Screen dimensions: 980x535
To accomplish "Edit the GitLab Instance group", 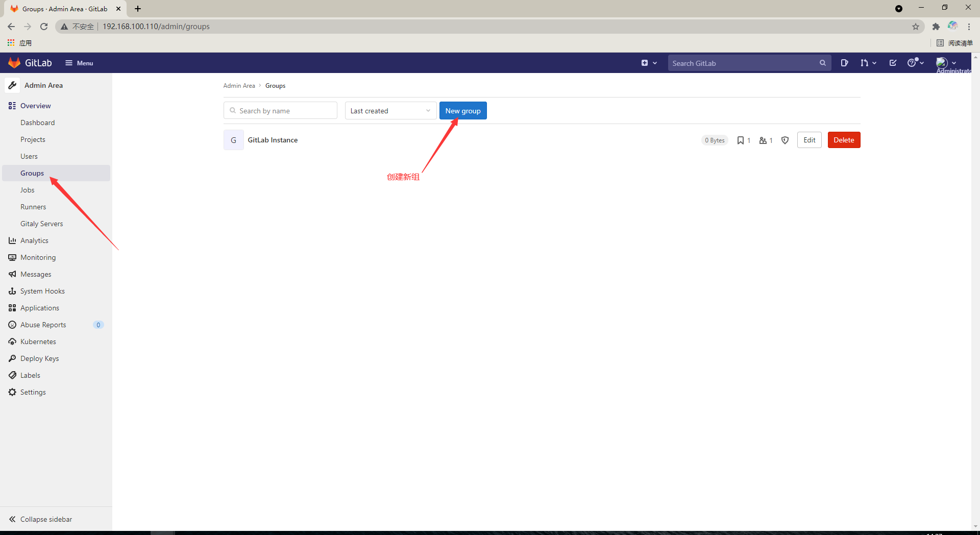I will pyautogui.click(x=810, y=140).
